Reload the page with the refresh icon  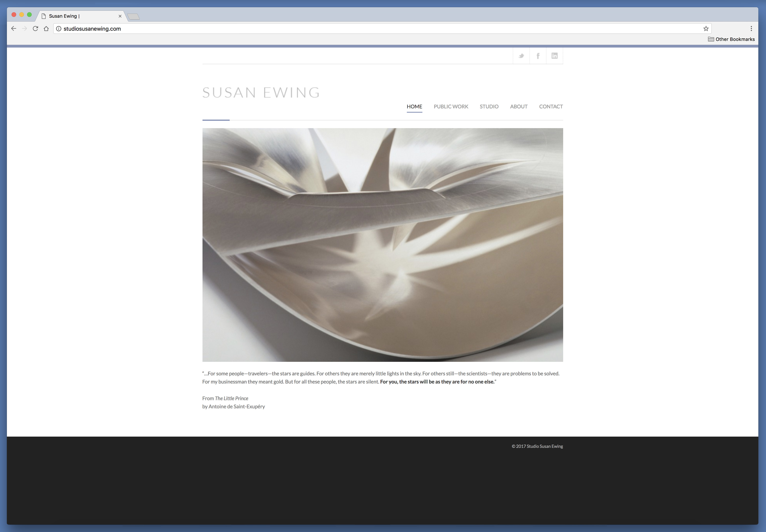click(x=35, y=29)
